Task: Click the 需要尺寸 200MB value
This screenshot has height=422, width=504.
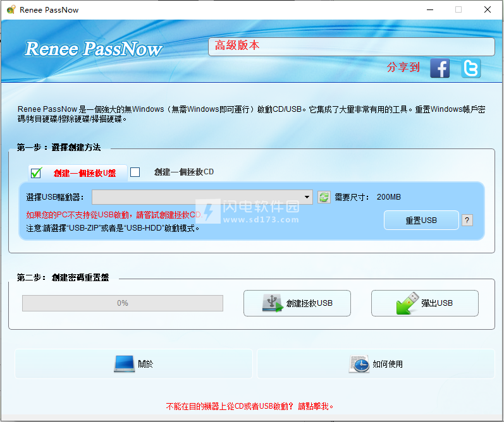Action: tap(389, 197)
